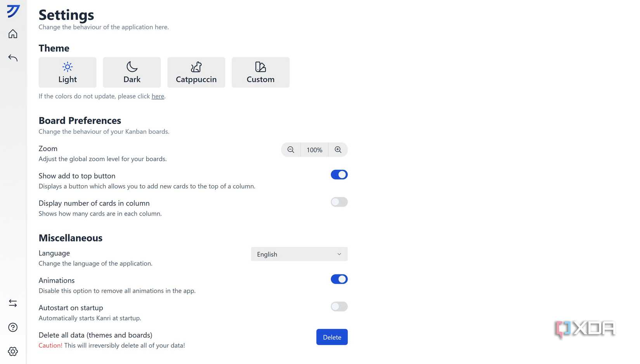Open the Language dropdown showing English

click(299, 254)
